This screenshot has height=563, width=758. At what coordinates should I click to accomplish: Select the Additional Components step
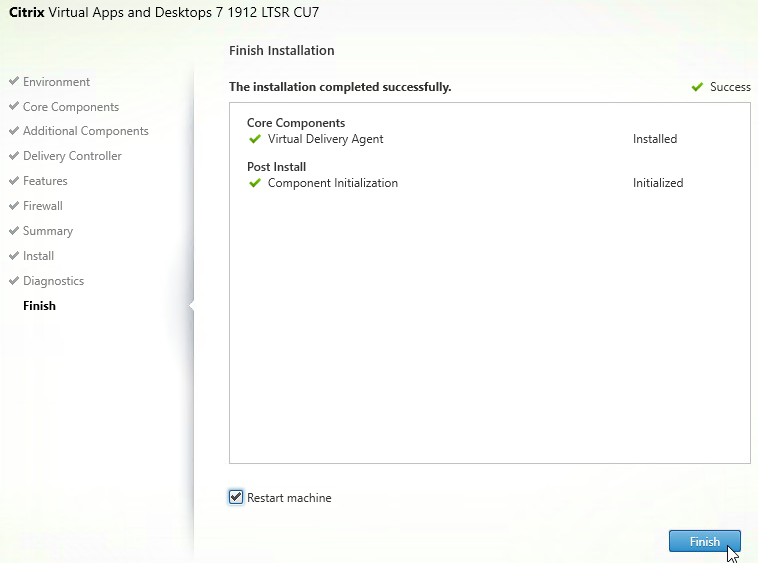tap(85, 131)
